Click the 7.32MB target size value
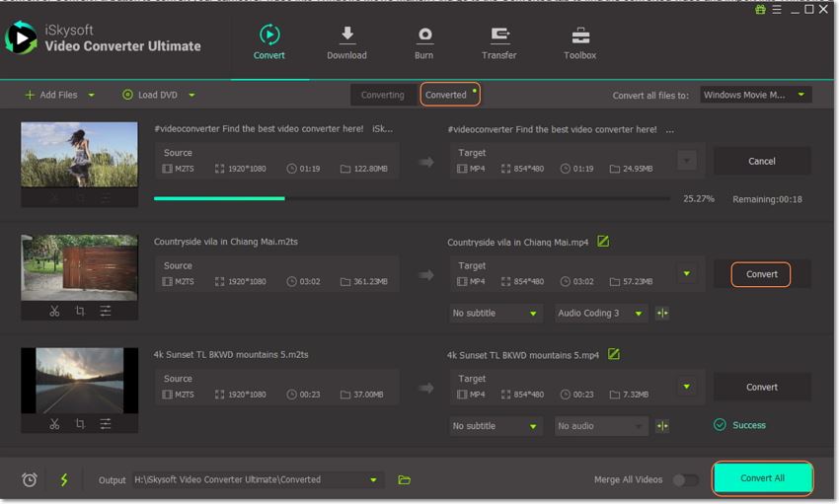The height and width of the screenshot is (504, 839). click(x=636, y=395)
